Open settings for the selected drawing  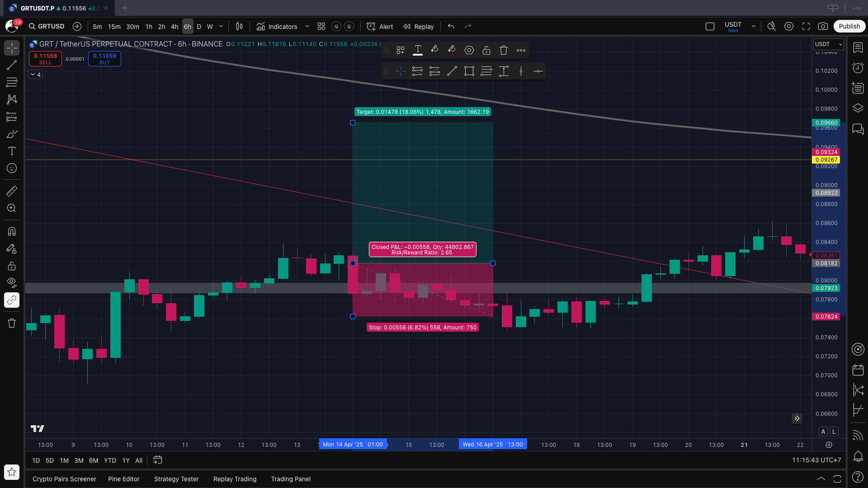(x=469, y=50)
